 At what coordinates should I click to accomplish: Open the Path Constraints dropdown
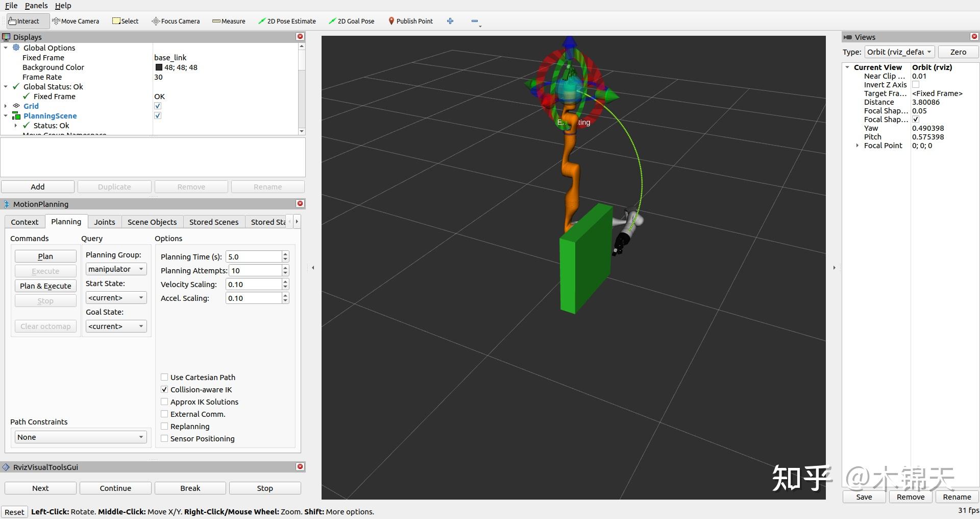point(80,437)
